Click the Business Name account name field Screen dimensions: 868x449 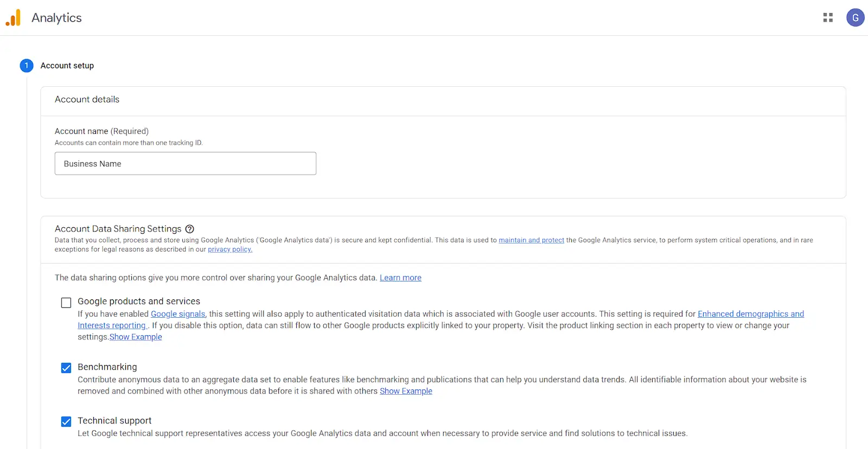[x=186, y=164]
